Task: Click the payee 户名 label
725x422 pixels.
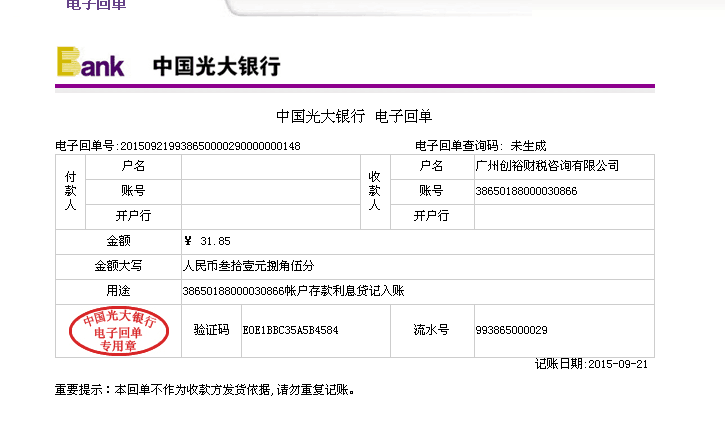Action: tap(431, 166)
